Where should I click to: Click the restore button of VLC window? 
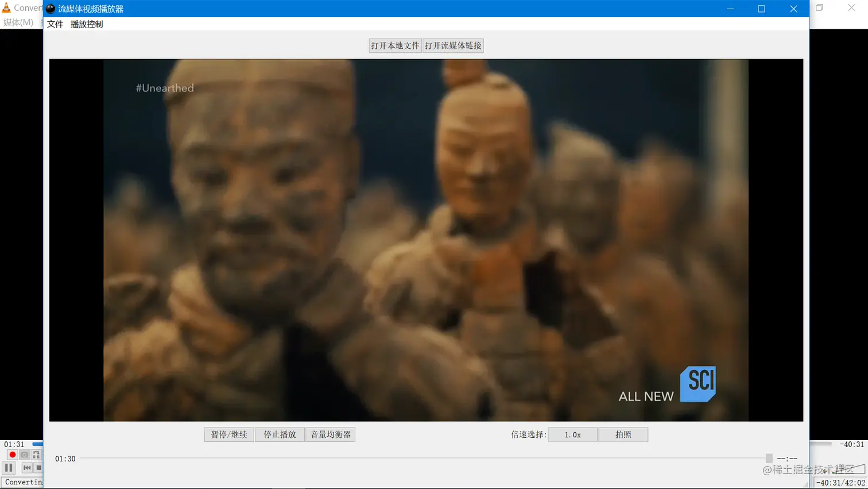(820, 7)
